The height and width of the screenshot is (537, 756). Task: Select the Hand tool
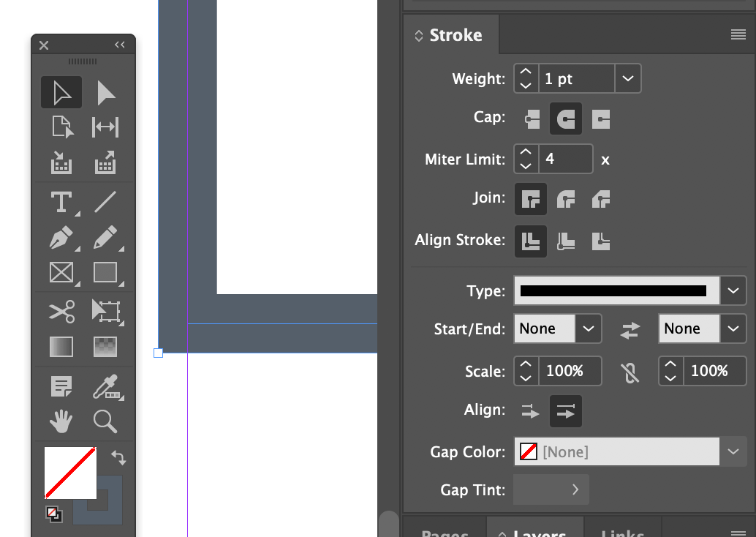click(x=61, y=421)
